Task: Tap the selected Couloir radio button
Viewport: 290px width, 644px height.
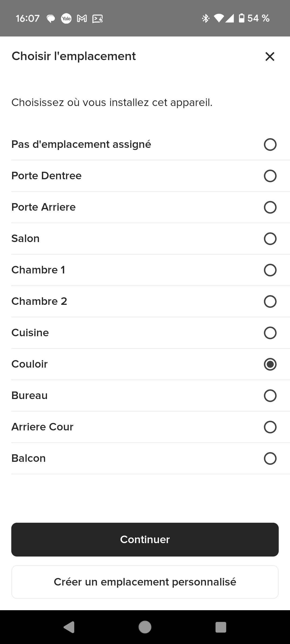Action: point(270,364)
